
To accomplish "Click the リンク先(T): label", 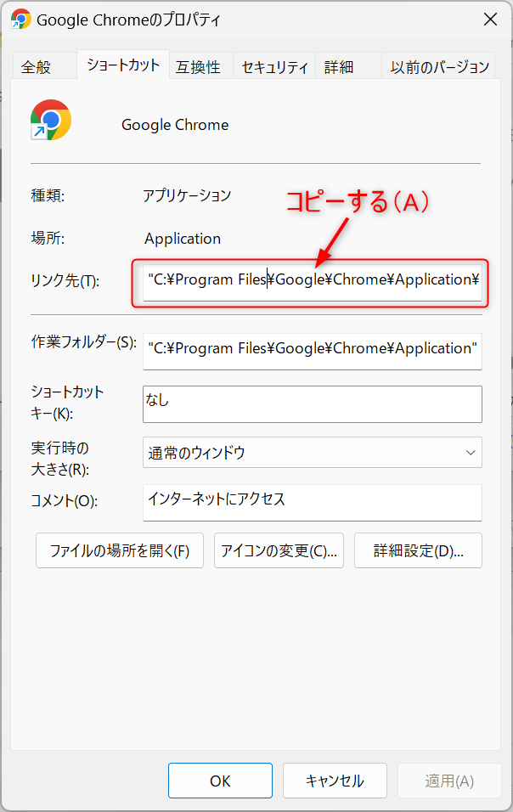I will (65, 280).
